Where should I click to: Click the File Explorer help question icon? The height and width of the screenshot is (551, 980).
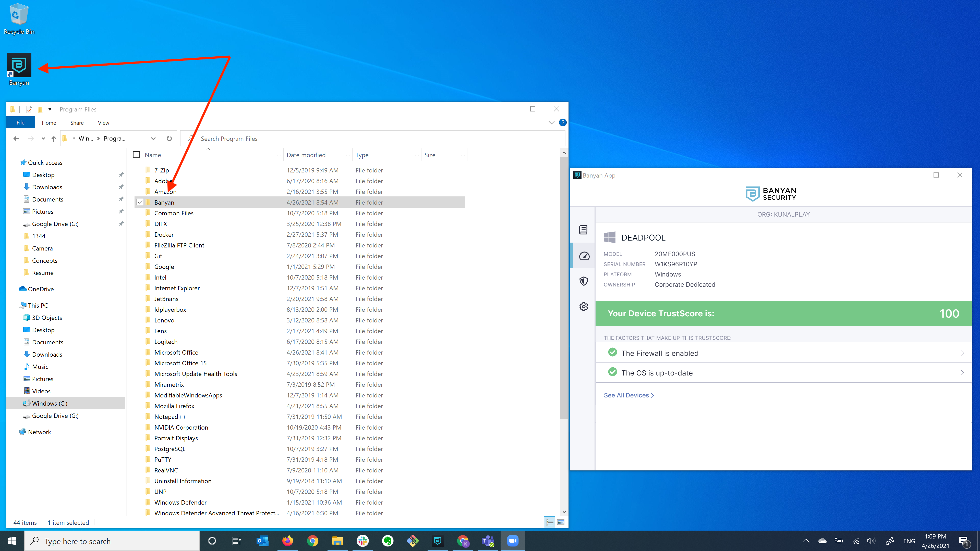point(563,122)
